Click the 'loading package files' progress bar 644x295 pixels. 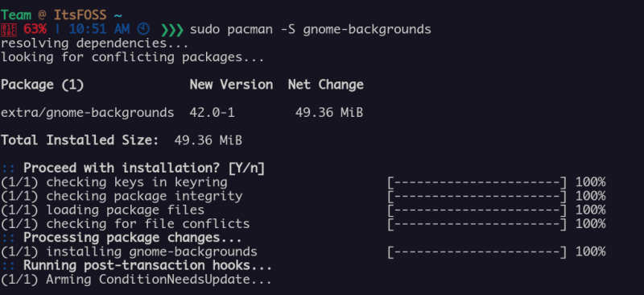[x=477, y=210]
